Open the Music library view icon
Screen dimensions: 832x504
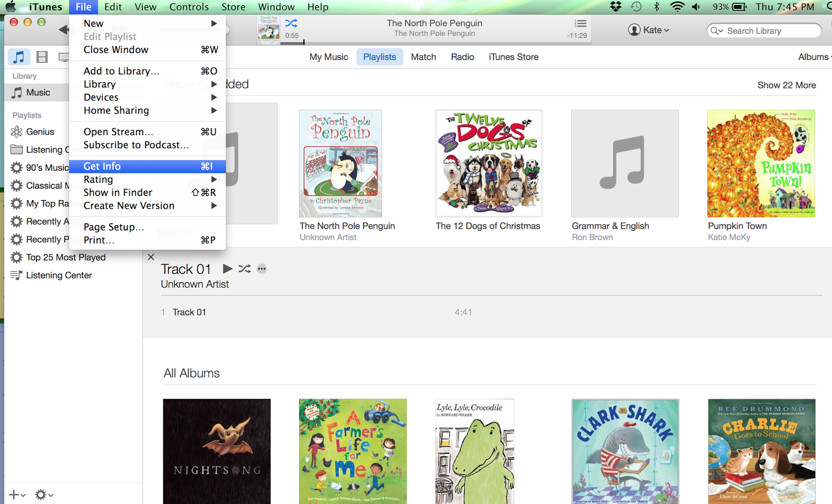19,57
